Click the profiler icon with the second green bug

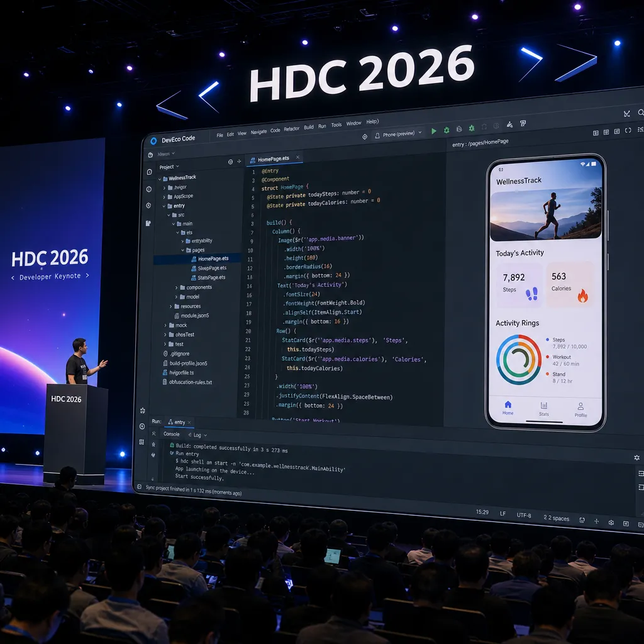coord(472,128)
